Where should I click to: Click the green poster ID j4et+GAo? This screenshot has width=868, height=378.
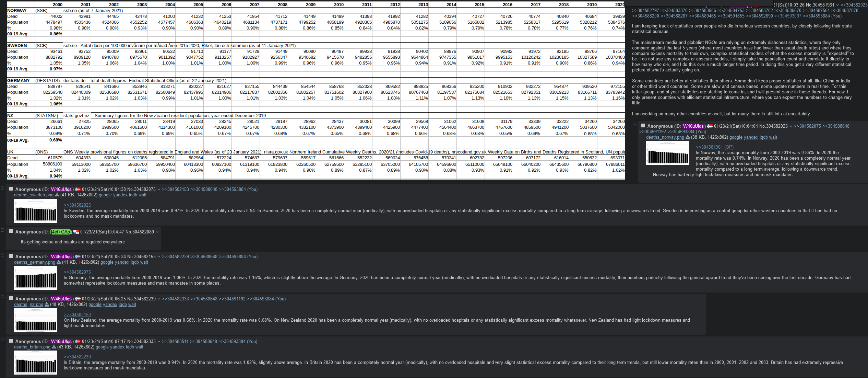61,232
